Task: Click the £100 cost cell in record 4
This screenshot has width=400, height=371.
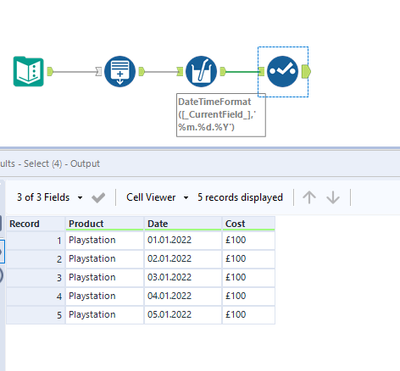Action: tap(249, 296)
